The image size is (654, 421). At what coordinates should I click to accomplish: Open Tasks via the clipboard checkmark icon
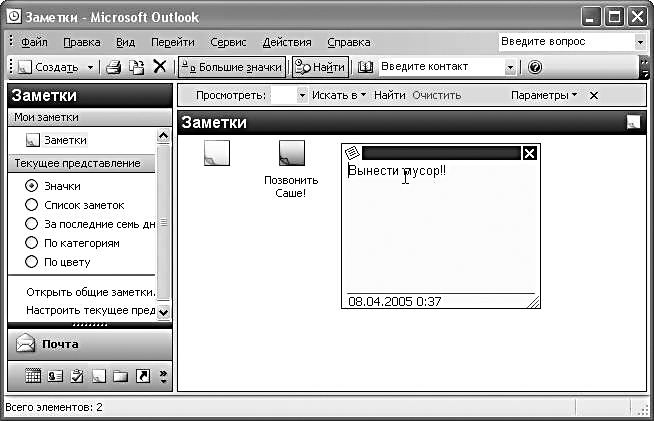(76, 376)
